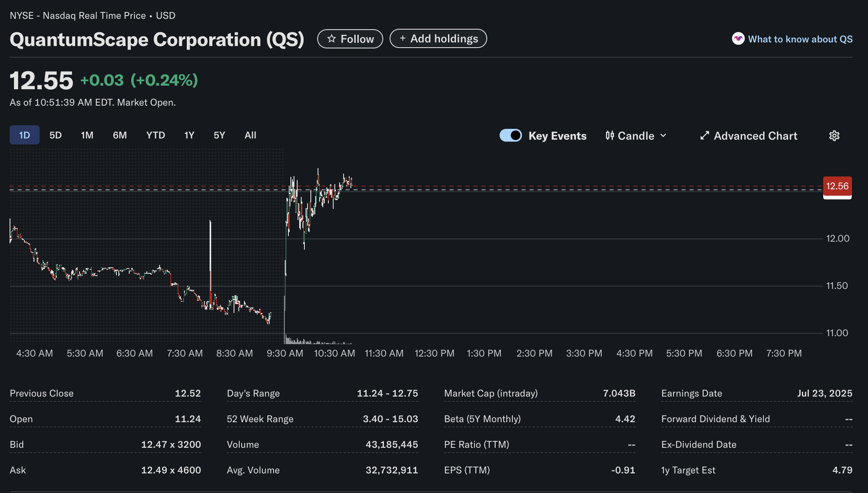868x493 pixels.
Task: Click the Add holdings button
Action: (438, 38)
